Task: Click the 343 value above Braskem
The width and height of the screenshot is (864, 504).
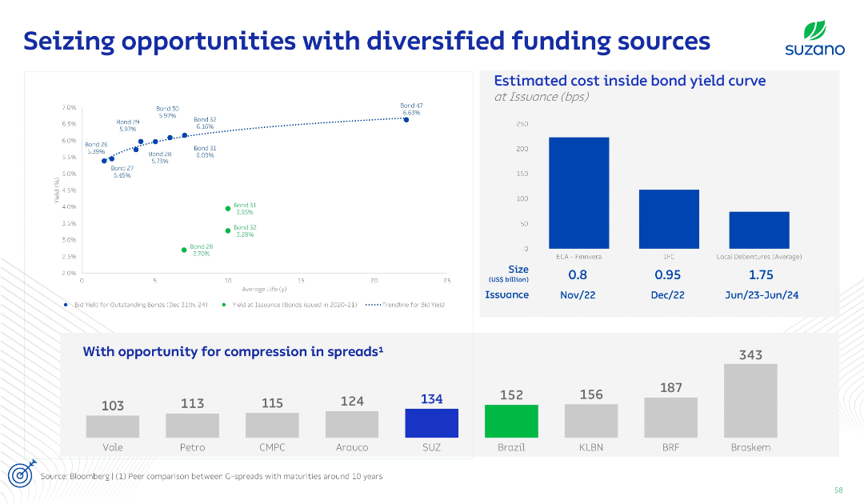Action: [x=750, y=354]
